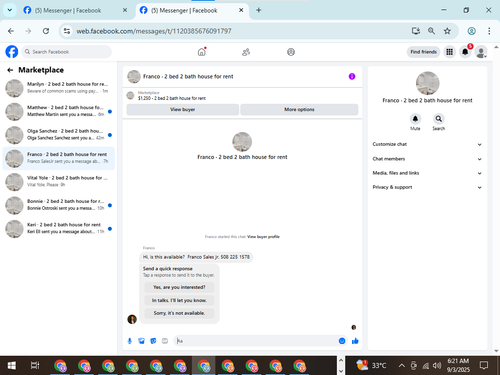The height and width of the screenshot is (375, 500).
Task: Expand Media, files and links section
Action: pyautogui.click(x=427, y=173)
